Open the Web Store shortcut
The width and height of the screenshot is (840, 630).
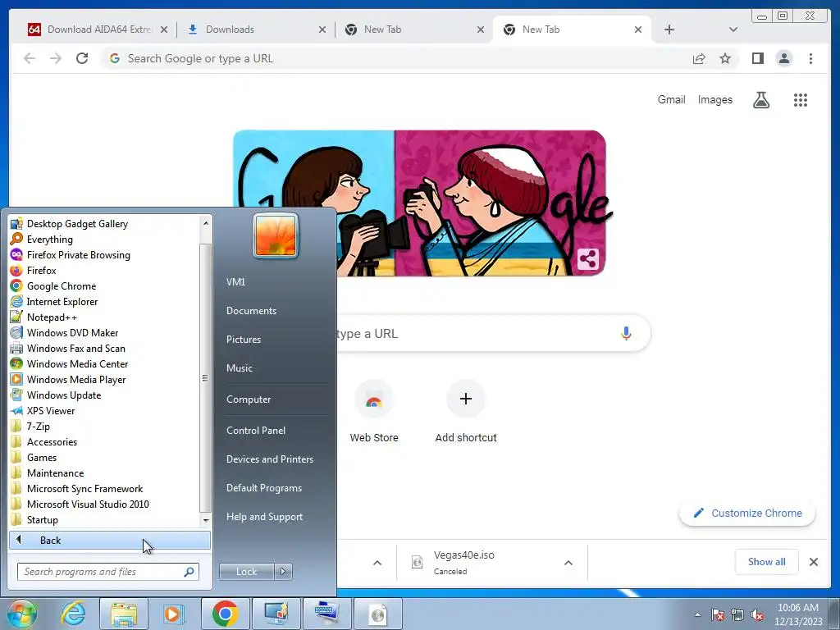(374, 412)
